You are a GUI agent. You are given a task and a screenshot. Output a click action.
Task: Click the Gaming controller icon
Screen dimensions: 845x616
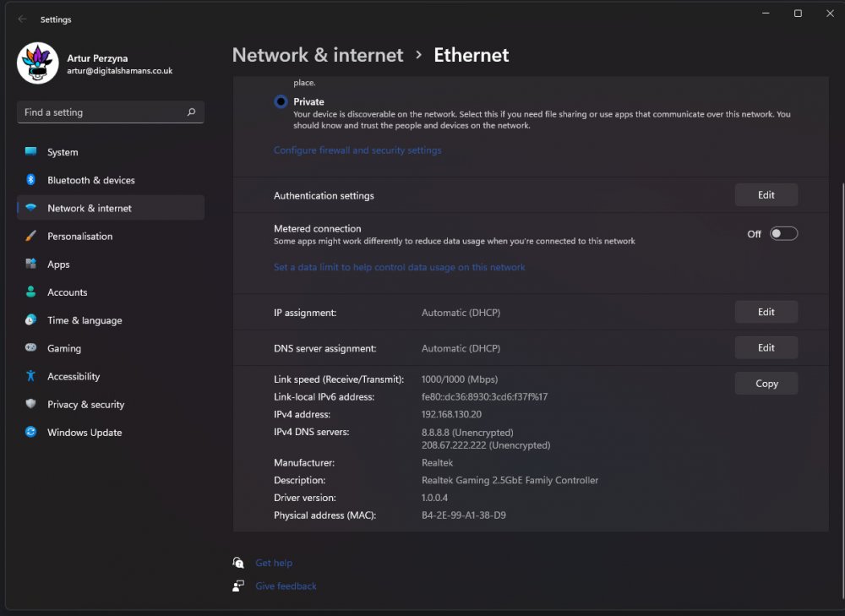point(30,347)
